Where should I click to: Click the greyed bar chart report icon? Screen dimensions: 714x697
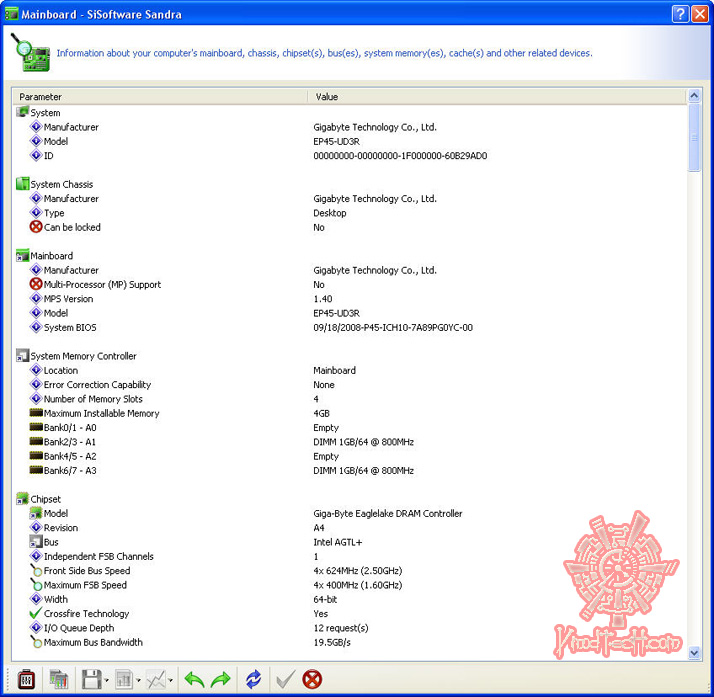click(x=124, y=679)
